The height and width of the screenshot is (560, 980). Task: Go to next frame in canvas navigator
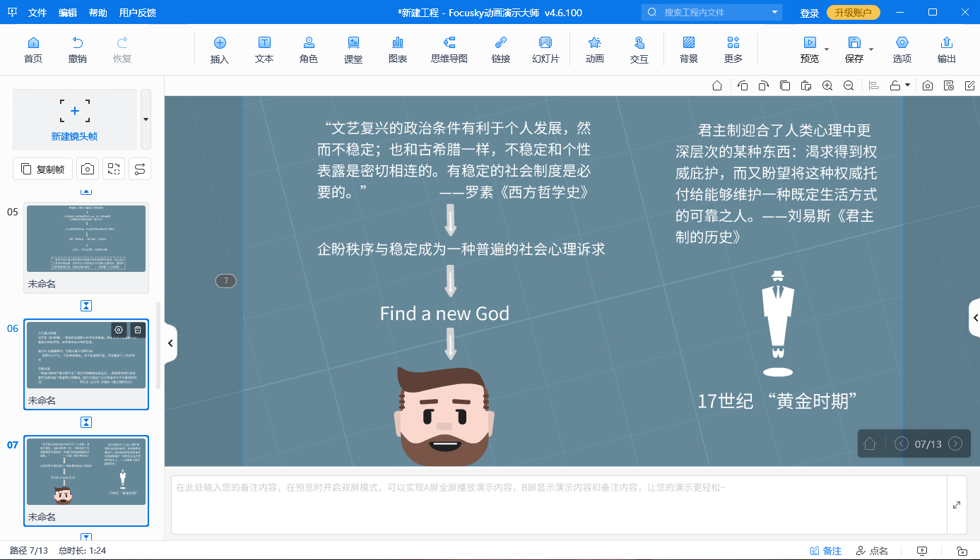955,443
